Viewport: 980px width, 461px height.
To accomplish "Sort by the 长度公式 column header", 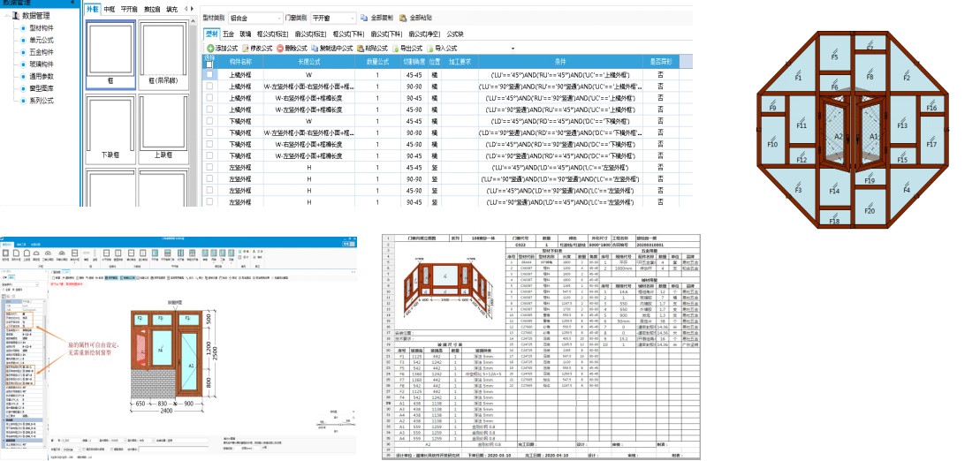I will click(309, 62).
